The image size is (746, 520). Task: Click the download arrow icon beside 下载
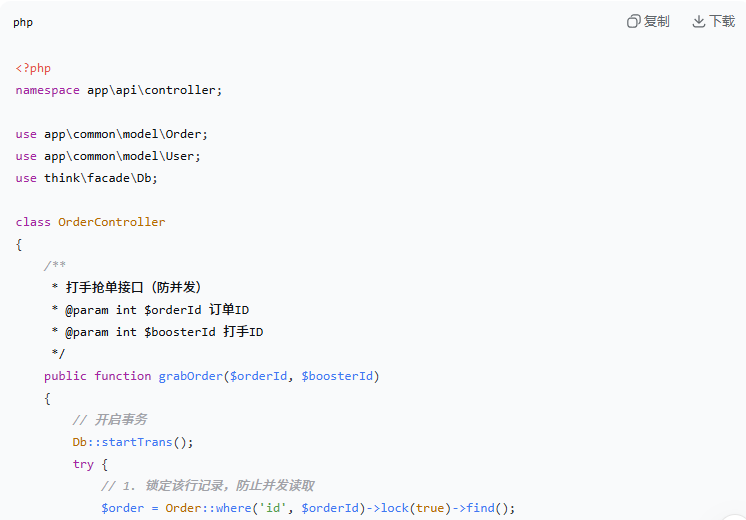(x=698, y=21)
